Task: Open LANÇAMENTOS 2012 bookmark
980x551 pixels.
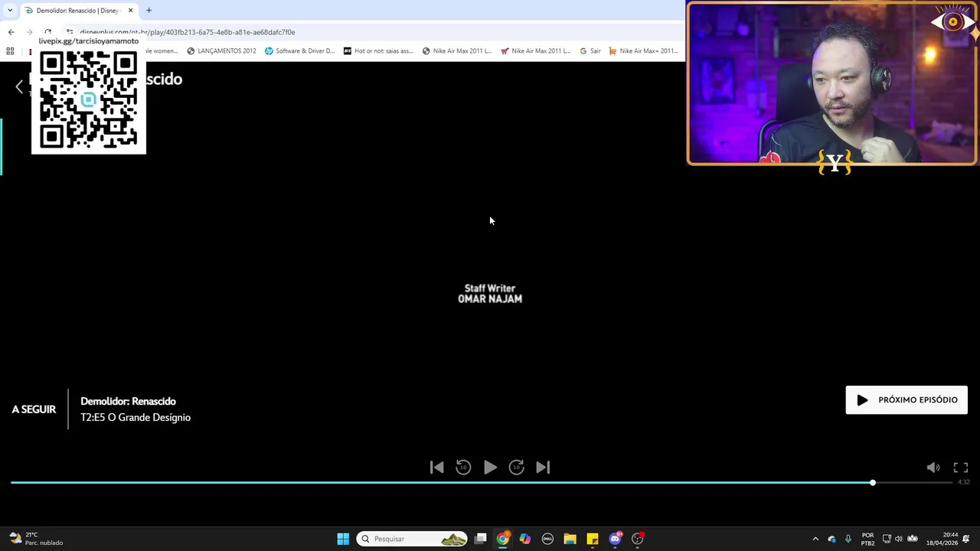Action: tap(221, 51)
